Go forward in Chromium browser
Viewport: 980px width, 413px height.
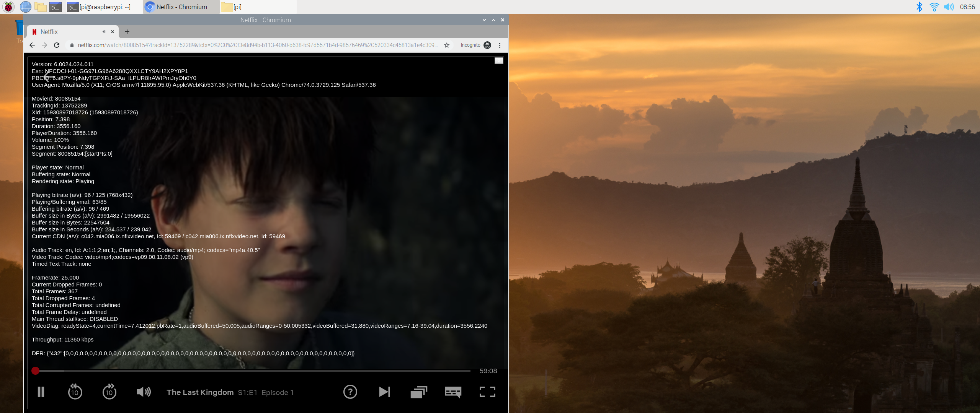click(x=44, y=45)
